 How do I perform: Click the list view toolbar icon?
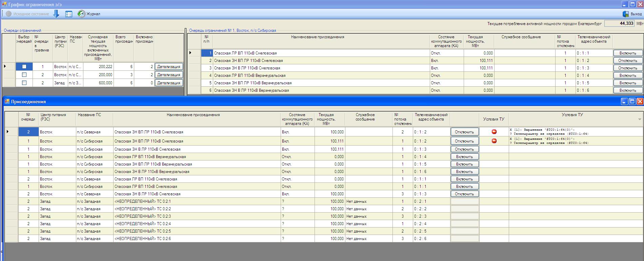(69, 14)
